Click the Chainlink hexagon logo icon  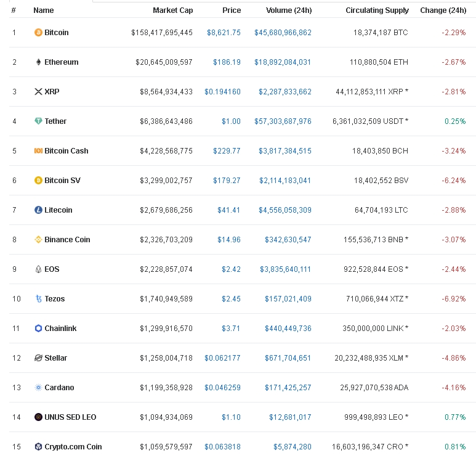coord(38,328)
